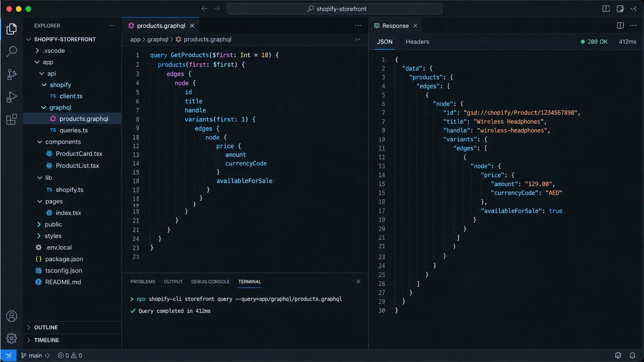644x362 pixels.
Task: Close the terminal panel
Action: [358, 282]
